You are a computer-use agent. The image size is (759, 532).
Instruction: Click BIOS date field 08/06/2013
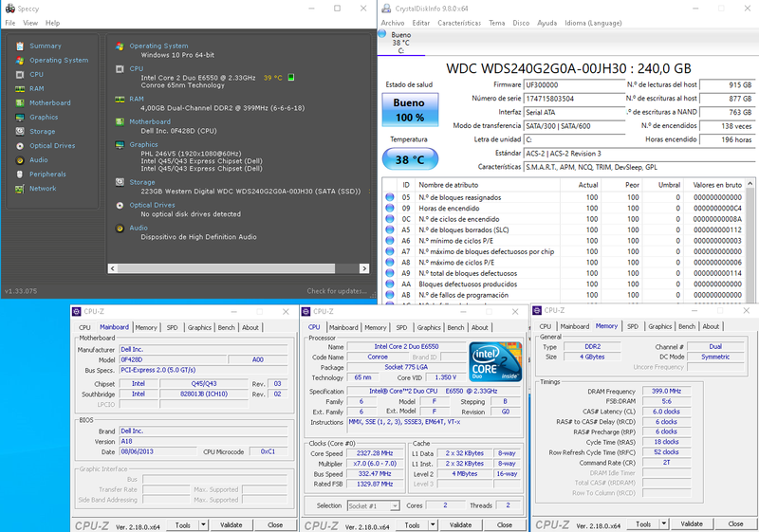(158, 451)
